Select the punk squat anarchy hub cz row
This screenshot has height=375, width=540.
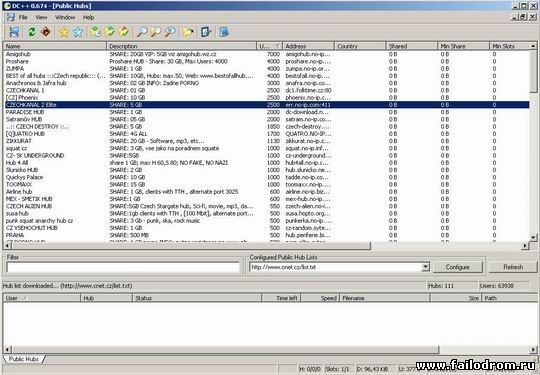(x=266, y=220)
